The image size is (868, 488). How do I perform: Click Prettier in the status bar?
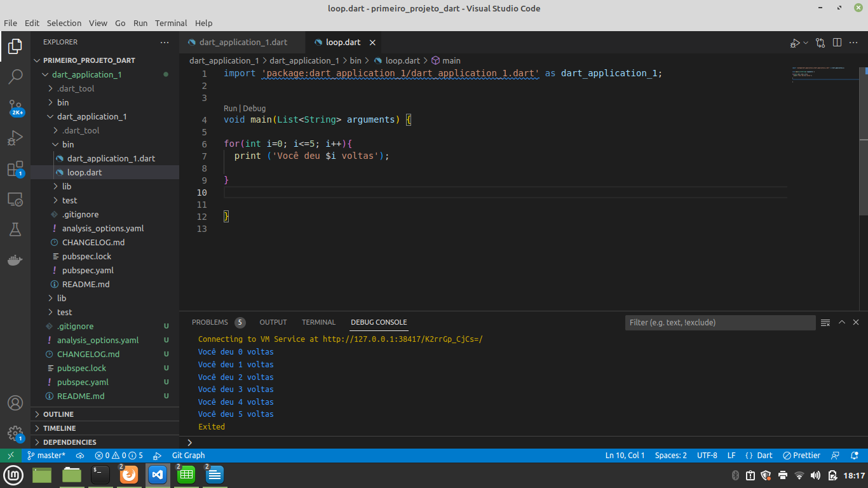(802, 456)
